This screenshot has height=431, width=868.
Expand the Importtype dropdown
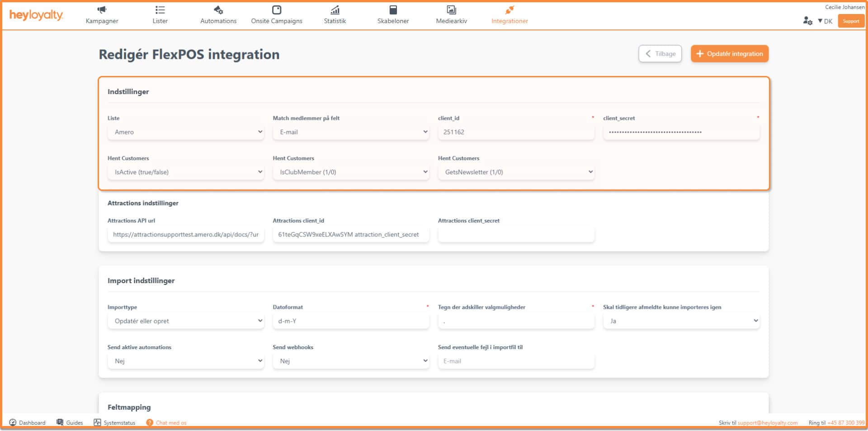(x=186, y=321)
